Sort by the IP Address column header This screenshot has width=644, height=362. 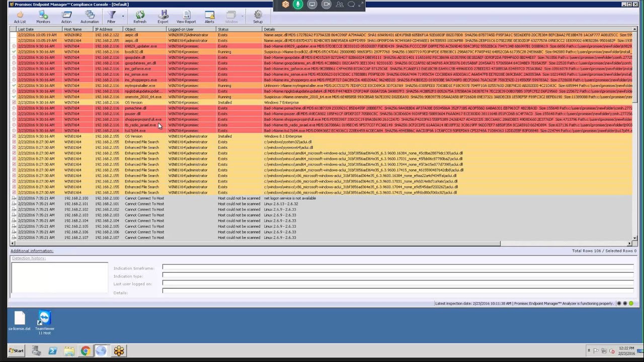(109, 29)
